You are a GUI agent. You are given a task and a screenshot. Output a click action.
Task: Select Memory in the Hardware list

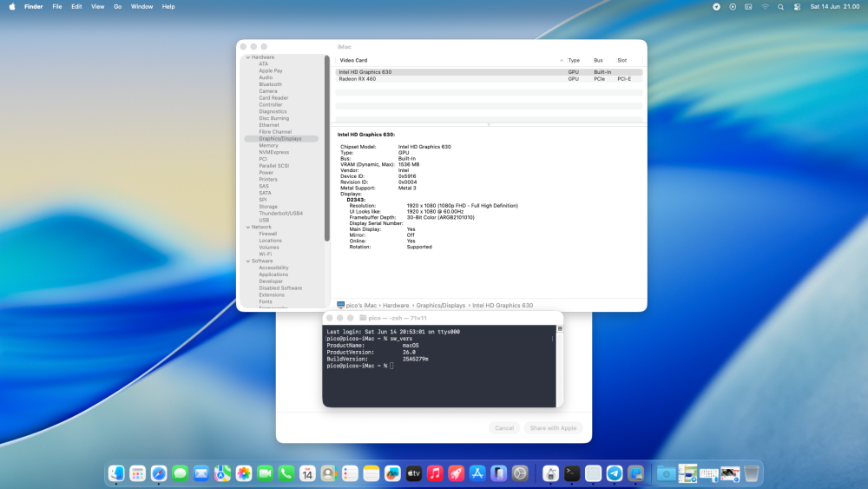coord(268,146)
